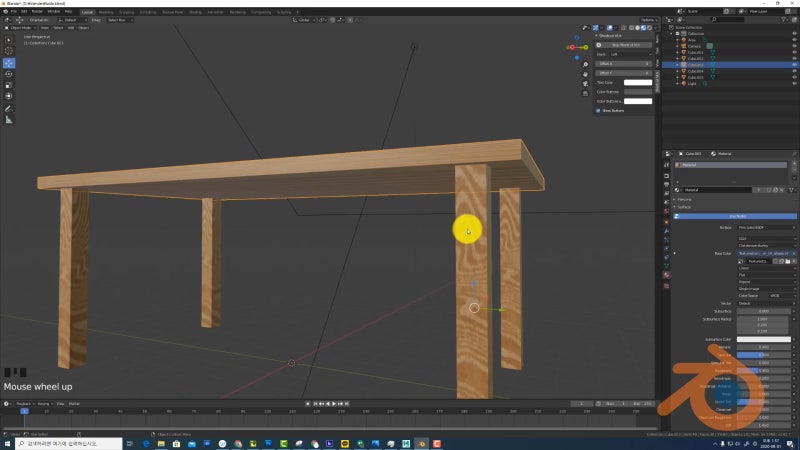Open the Render properties tab icon
This screenshot has width=800, height=450.
(666, 176)
